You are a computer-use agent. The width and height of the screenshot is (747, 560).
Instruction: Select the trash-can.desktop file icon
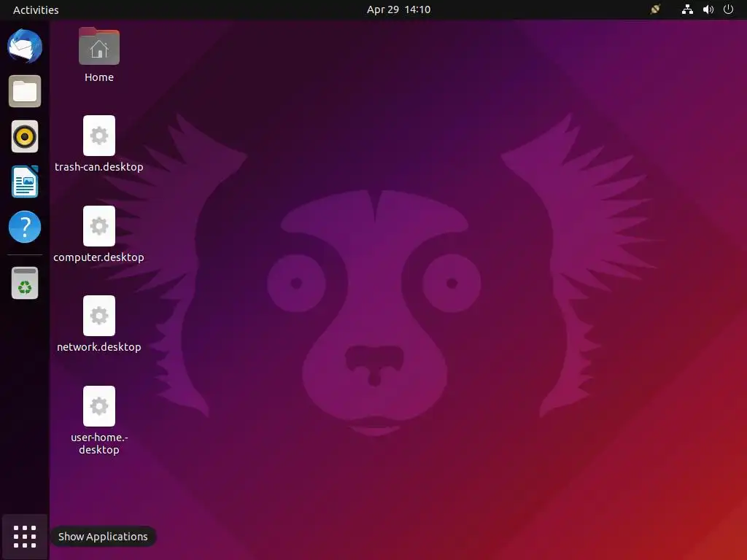click(x=99, y=136)
